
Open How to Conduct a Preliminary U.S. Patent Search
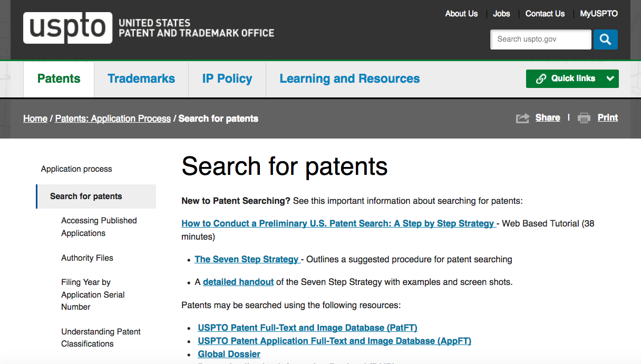338,223
